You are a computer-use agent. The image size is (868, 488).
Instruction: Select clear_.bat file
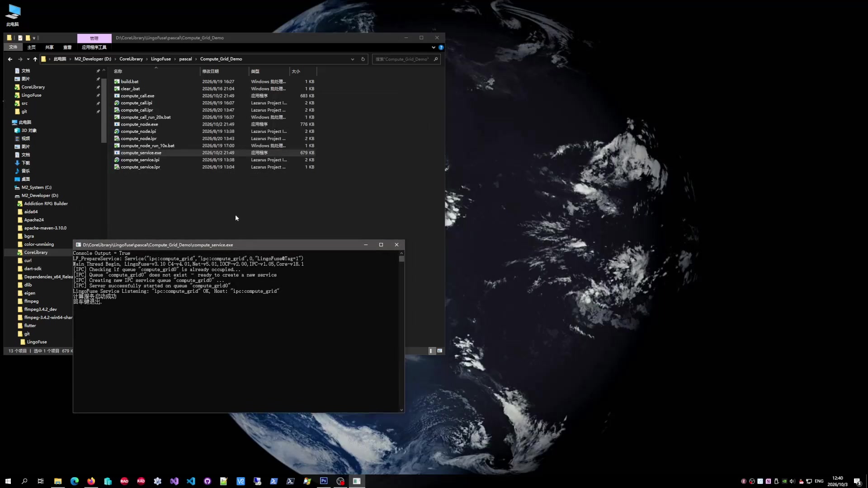point(130,89)
